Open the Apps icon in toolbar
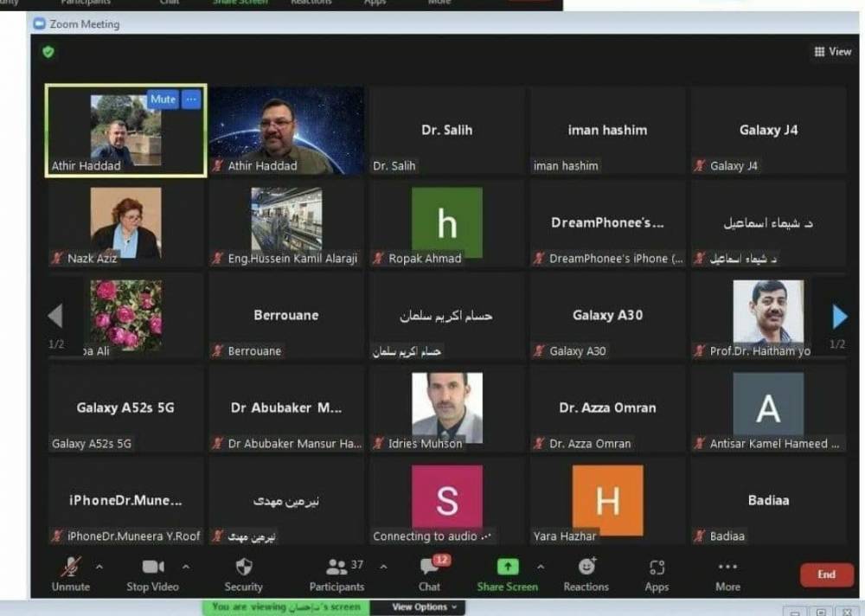 click(x=657, y=568)
